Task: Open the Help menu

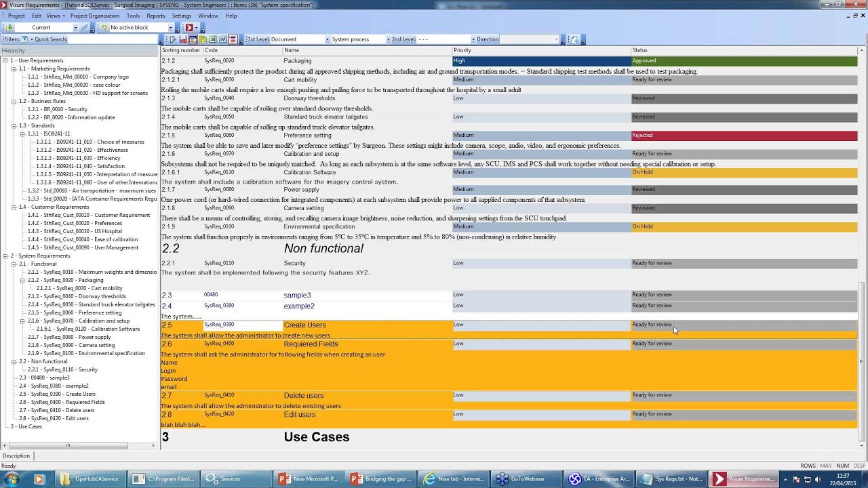Action: click(x=231, y=16)
